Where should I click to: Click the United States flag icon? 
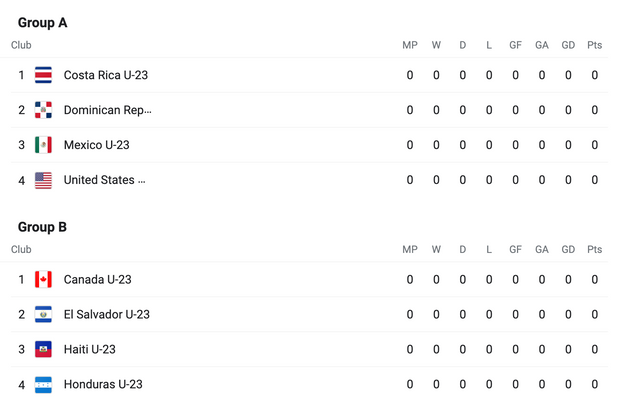click(x=43, y=180)
